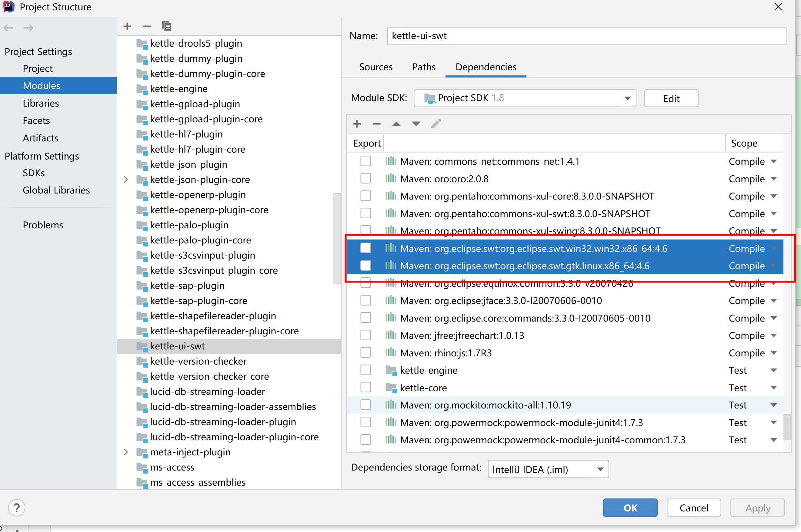Click the edit dependency pencil icon
The width and height of the screenshot is (801, 532).
pyautogui.click(x=436, y=124)
